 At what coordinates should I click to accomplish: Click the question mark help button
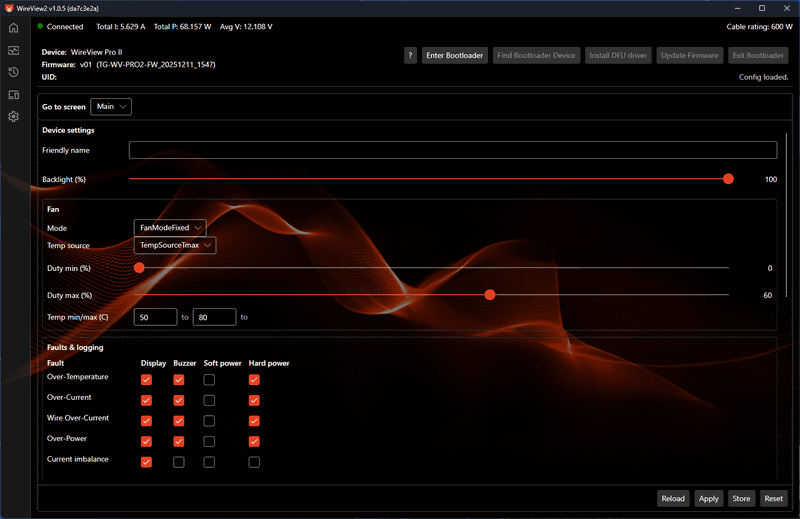click(x=410, y=55)
